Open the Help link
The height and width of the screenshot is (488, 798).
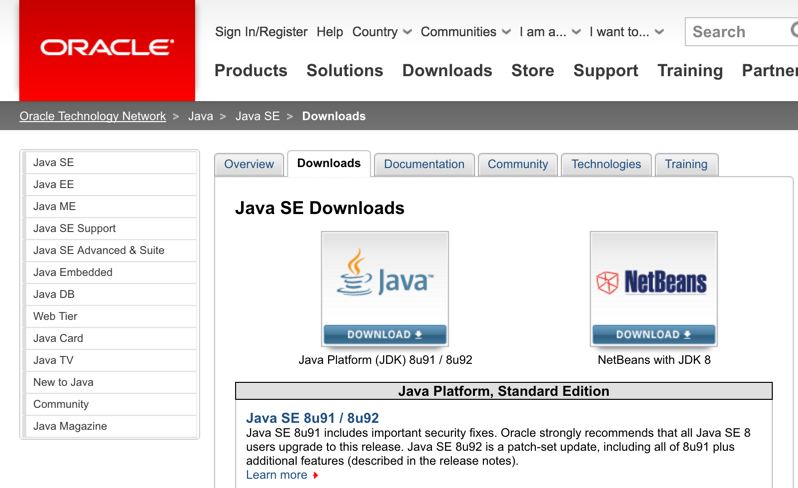click(330, 32)
